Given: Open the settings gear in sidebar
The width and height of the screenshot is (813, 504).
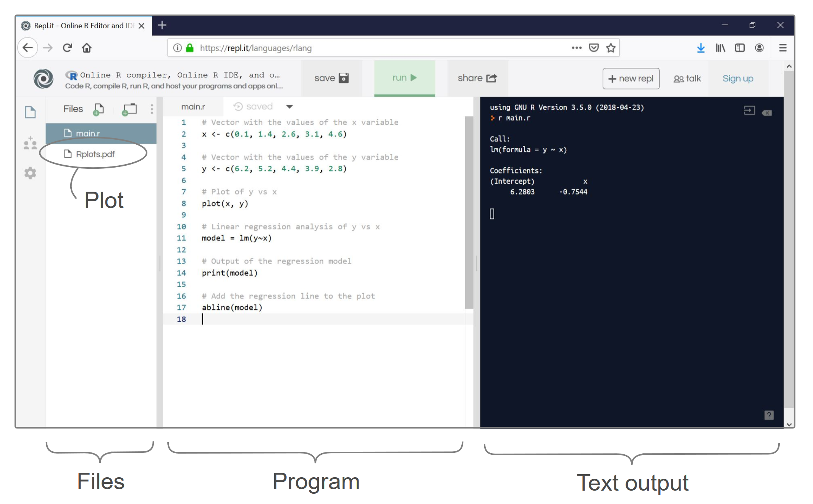Looking at the screenshot, I should point(30,173).
